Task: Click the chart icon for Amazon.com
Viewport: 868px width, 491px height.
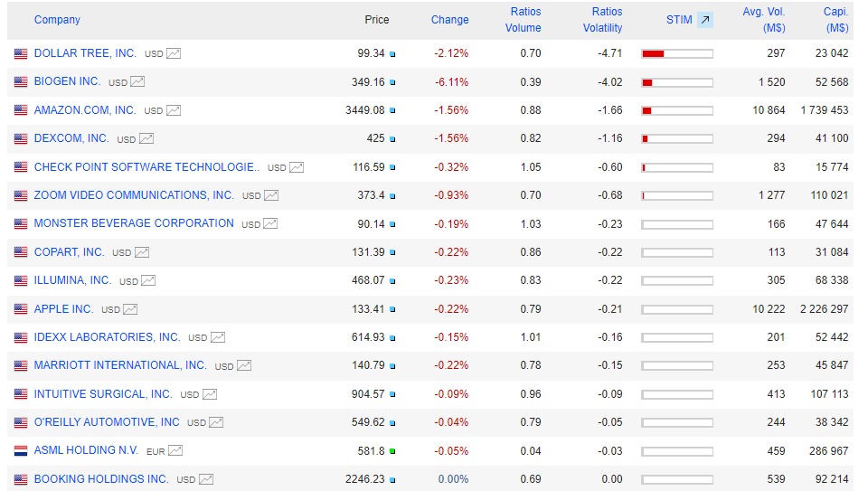Action: [x=174, y=110]
